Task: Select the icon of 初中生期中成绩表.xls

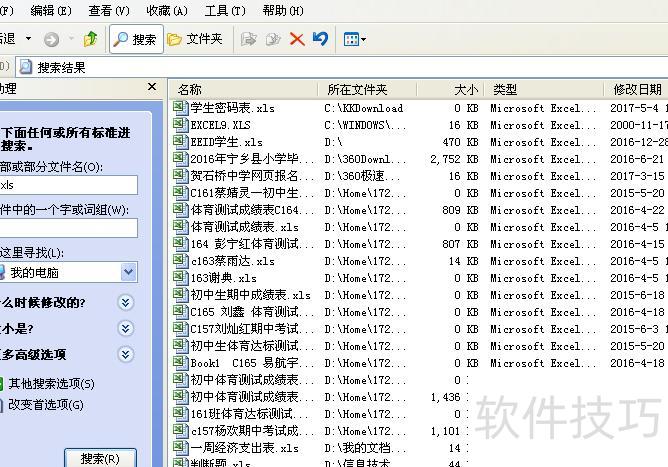Action: tap(181, 295)
